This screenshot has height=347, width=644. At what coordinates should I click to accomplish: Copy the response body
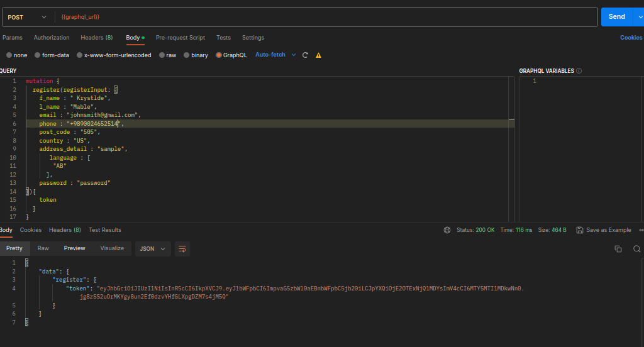pyautogui.click(x=618, y=249)
